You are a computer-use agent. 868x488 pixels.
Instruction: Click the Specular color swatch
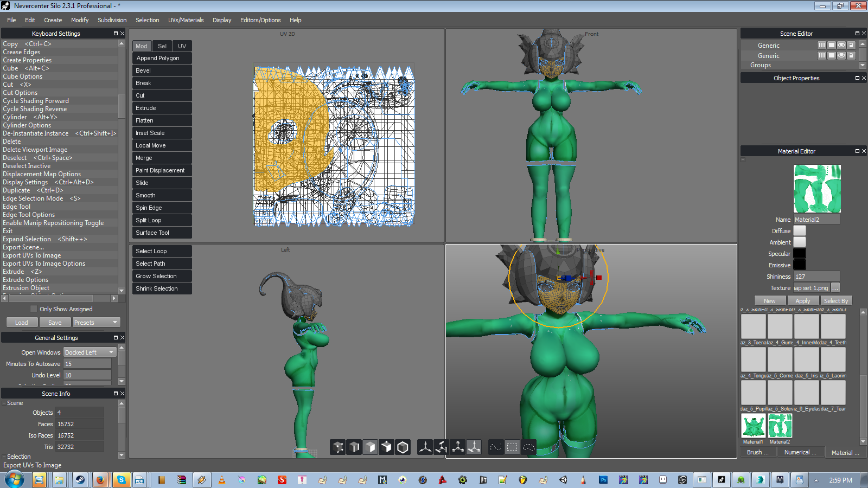pyautogui.click(x=800, y=254)
